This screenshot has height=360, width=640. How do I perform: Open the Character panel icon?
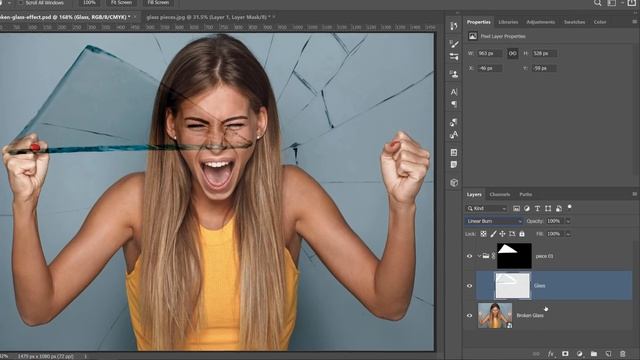coord(454,92)
